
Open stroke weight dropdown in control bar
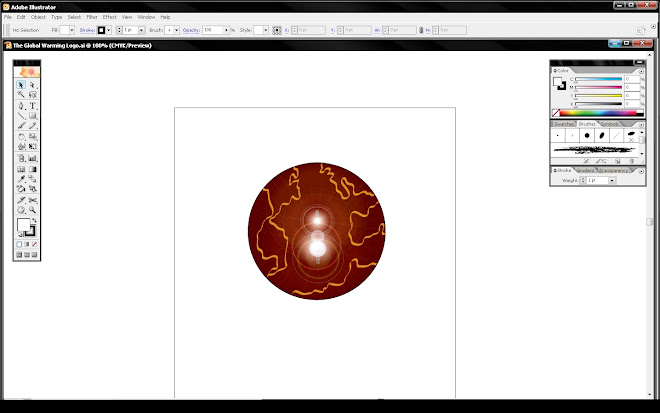[x=141, y=30]
